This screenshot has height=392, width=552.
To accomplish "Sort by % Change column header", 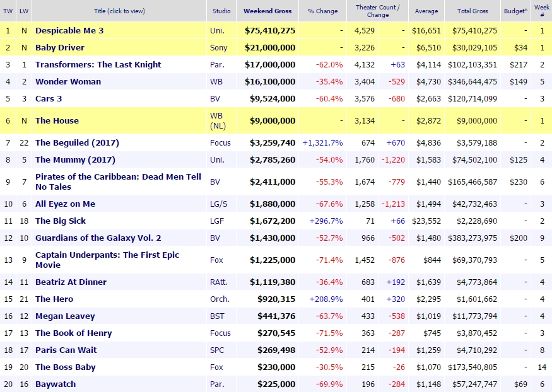I will 323,11.
